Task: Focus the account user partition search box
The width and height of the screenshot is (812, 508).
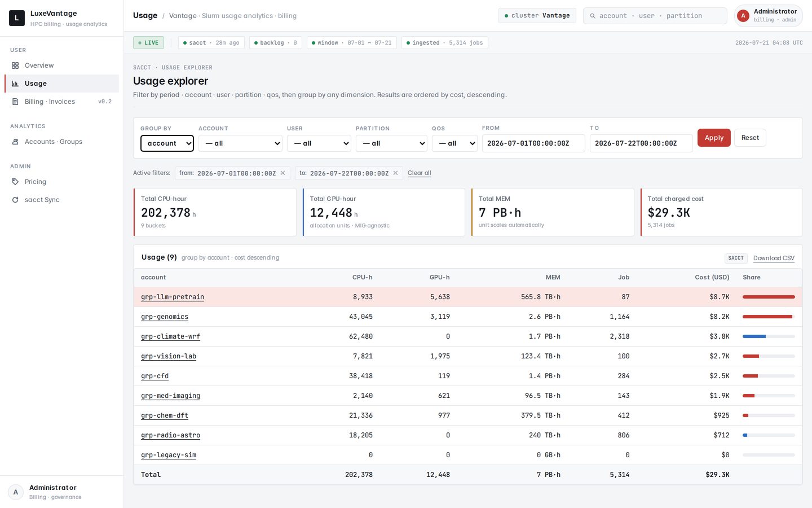Action: pyautogui.click(x=655, y=16)
